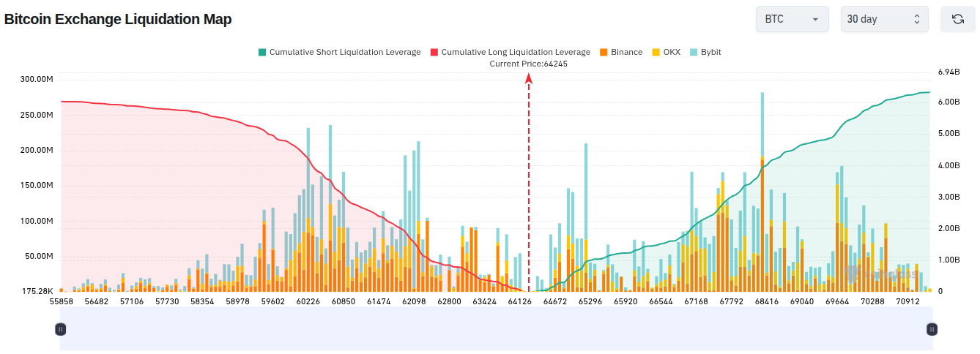The height and width of the screenshot is (354, 980).
Task: Click the green Cumulative Short legend swatch
Action: [x=262, y=52]
